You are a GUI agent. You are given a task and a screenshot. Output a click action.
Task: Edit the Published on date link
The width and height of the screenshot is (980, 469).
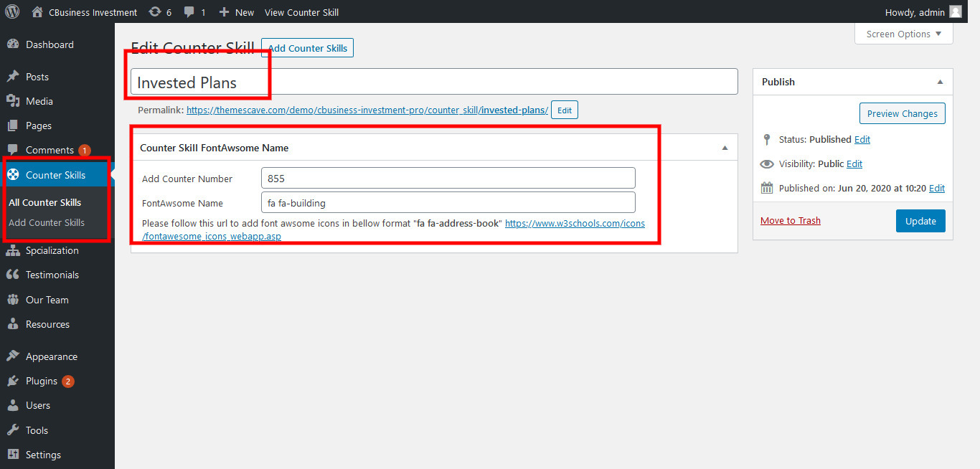[937, 188]
